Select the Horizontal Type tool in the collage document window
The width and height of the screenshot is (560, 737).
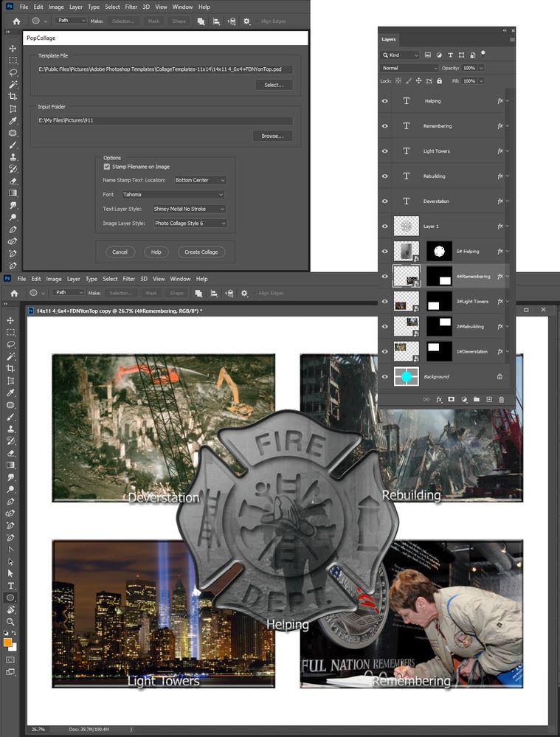pyautogui.click(x=10, y=586)
